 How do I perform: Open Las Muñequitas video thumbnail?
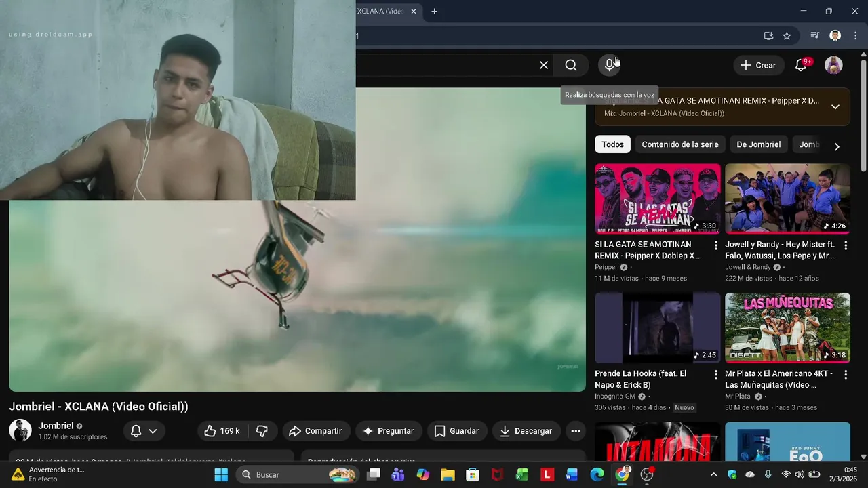pyautogui.click(x=787, y=328)
